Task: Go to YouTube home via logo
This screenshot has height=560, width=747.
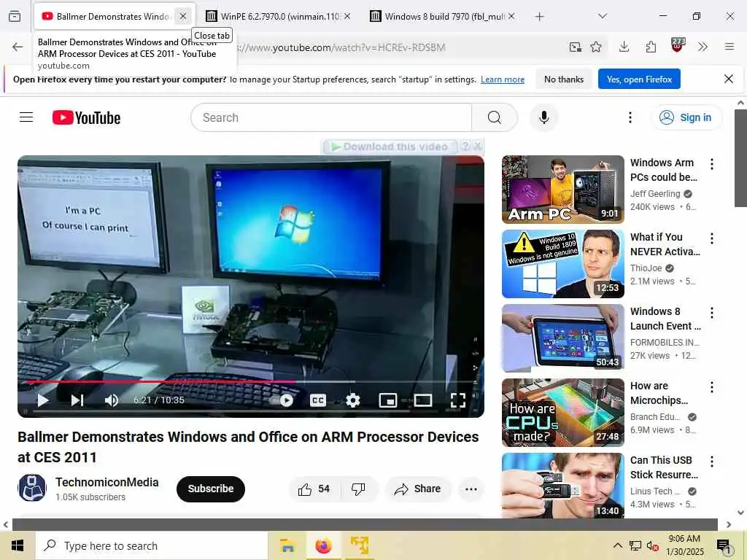Action: pos(86,117)
